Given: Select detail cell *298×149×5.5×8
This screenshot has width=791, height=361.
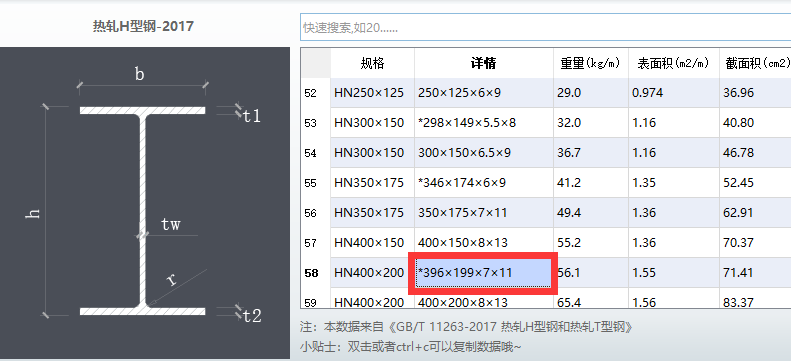Looking at the screenshot, I should pos(484,123).
